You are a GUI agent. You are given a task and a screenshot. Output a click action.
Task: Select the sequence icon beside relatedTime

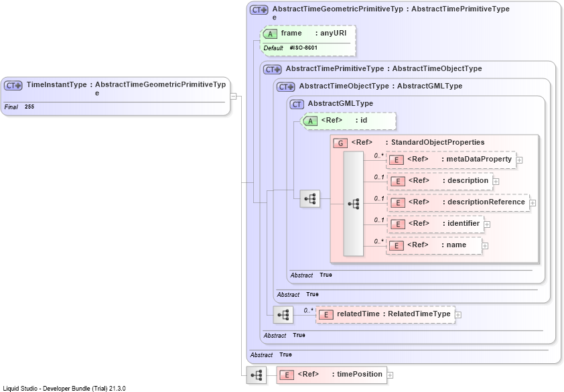pos(283,315)
